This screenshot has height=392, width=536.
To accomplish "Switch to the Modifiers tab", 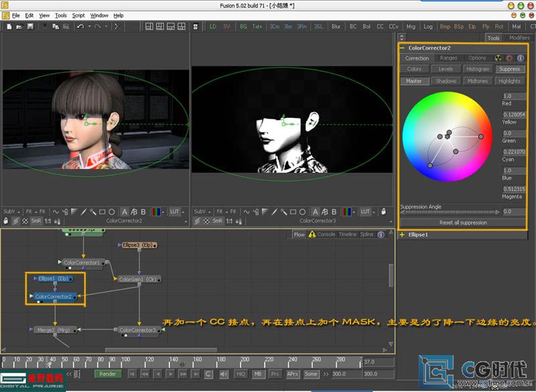I will (519, 38).
